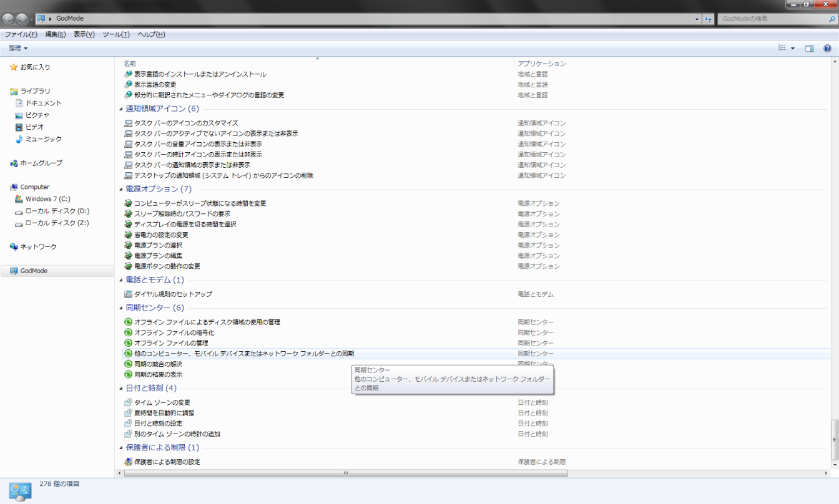This screenshot has width=839, height=504.
Task: Open the ツール(T) menu
Action: pyautogui.click(x=116, y=34)
